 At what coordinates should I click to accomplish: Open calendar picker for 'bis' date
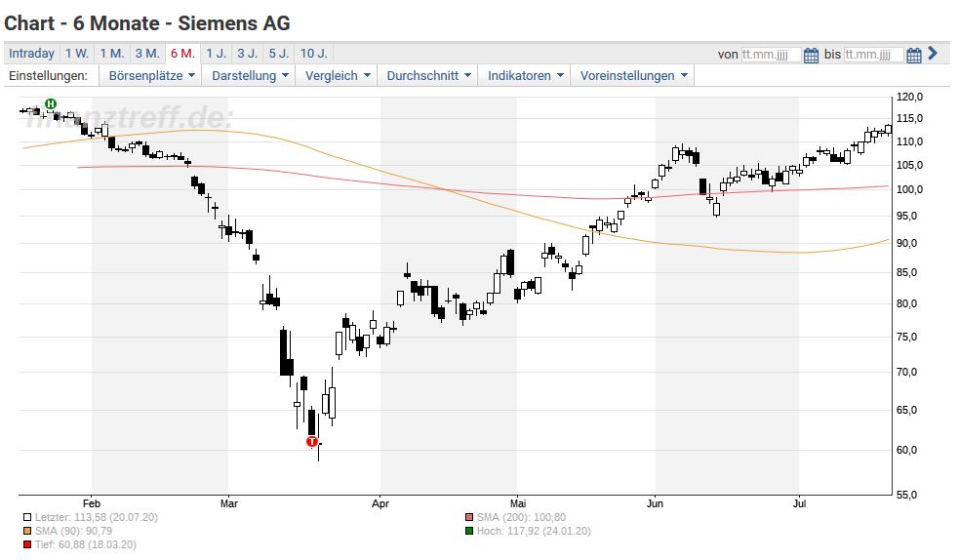tap(914, 55)
